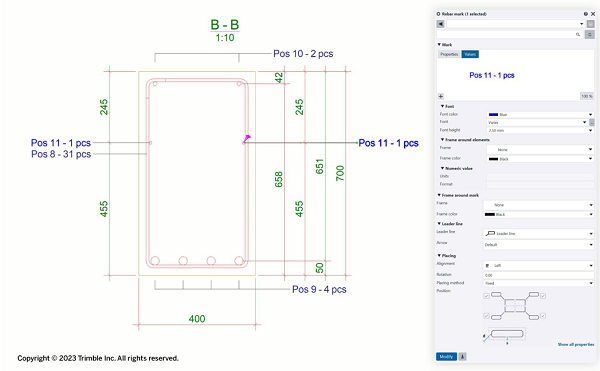Click the Modify button

click(446, 356)
